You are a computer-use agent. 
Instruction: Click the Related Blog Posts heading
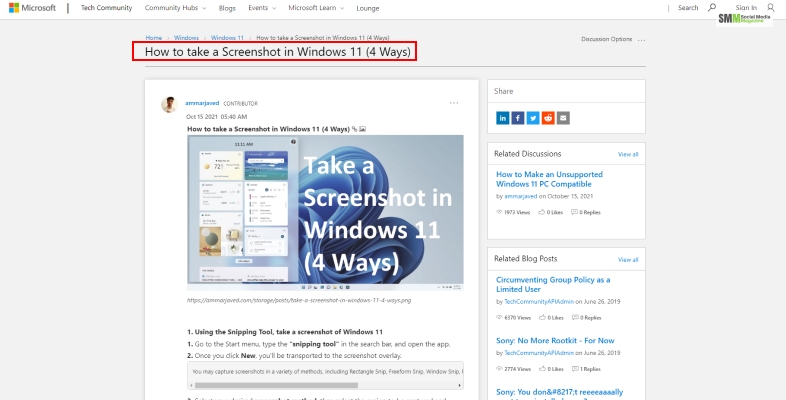(x=525, y=259)
